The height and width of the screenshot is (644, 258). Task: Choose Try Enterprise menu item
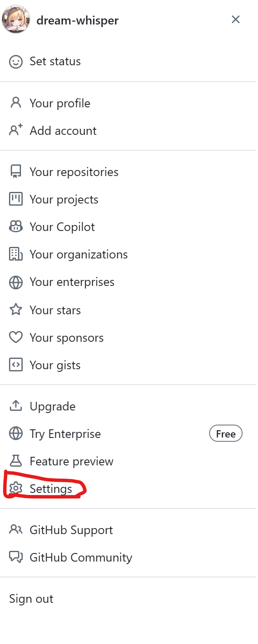pos(65,434)
